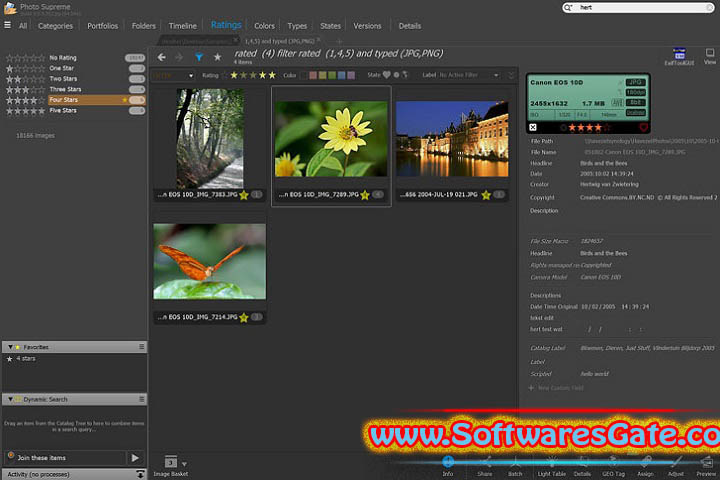The width and height of the screenshot is (720, 480).
Task: Open the Adjust tool
Action: click(x=675, y=466)
